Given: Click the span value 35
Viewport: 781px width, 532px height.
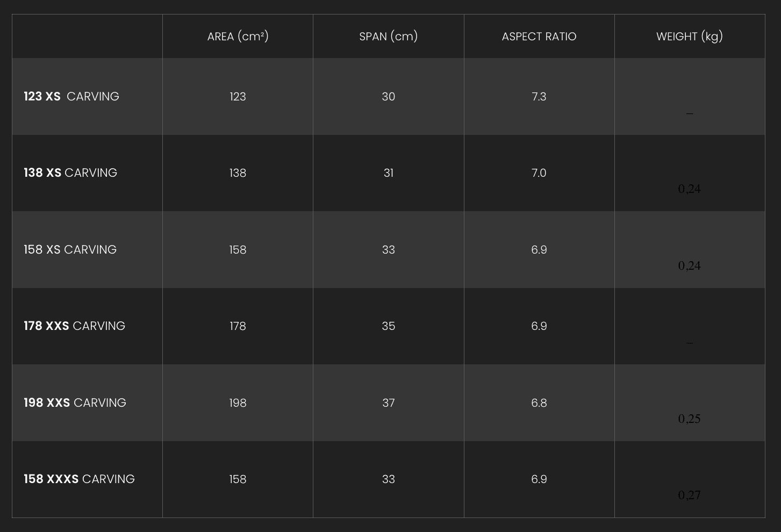Looking at the screenshot, I should (388, 326).
